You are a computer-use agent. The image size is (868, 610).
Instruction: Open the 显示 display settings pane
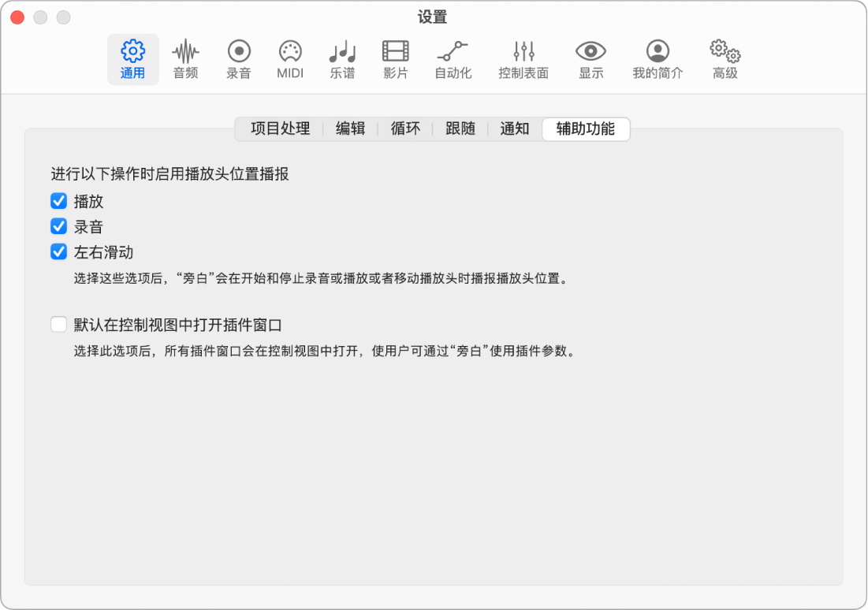[590, 59]
